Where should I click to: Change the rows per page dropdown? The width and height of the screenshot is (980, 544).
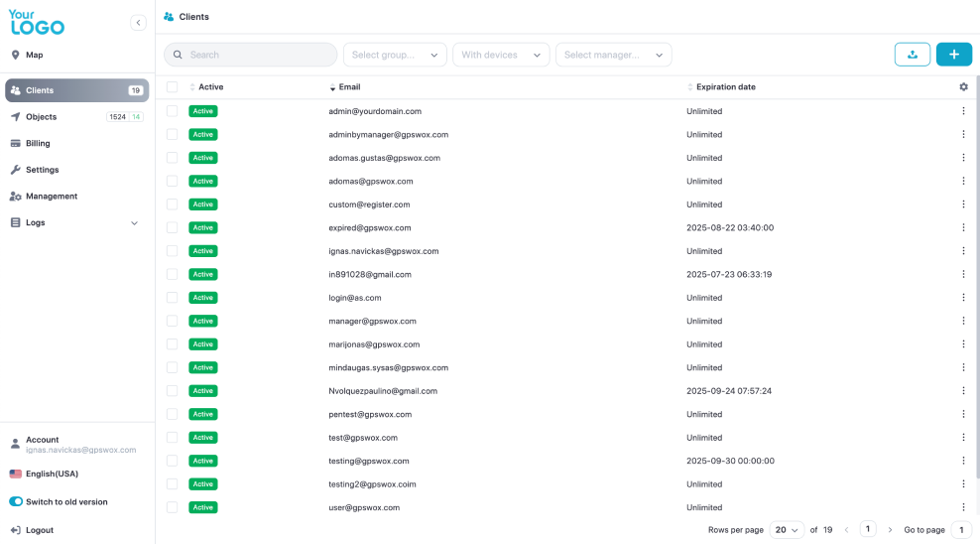click(x=786, y=530)
